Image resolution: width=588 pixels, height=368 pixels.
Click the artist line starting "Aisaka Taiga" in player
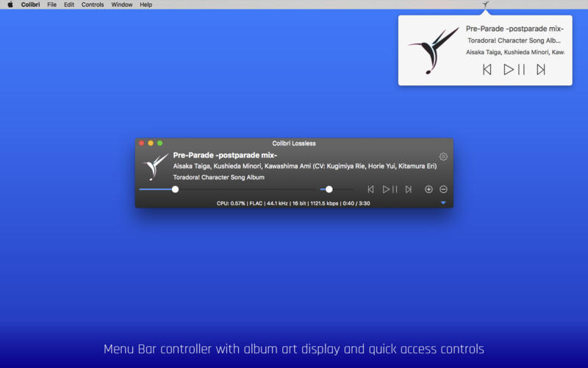pyautogui.click(x=305, y=166)
